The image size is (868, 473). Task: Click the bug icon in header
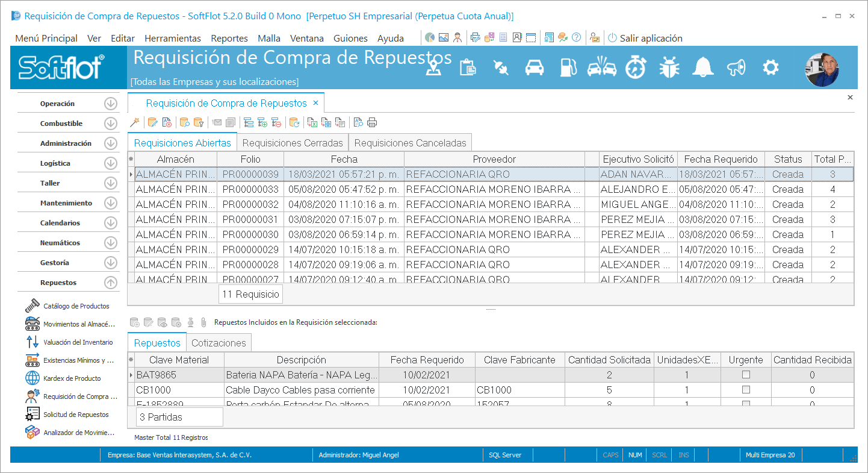(x=669, y=67)
